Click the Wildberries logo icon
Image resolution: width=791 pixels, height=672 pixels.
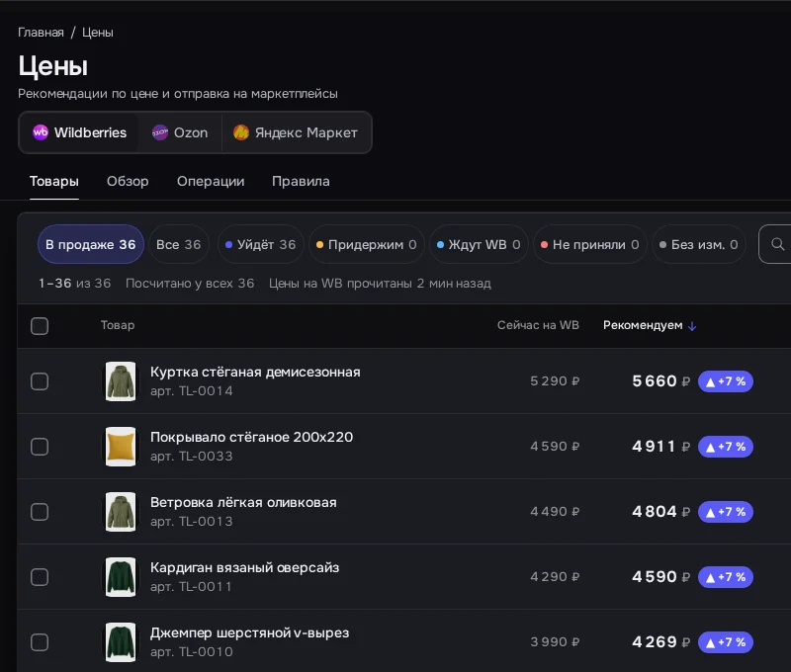(41, 132)
